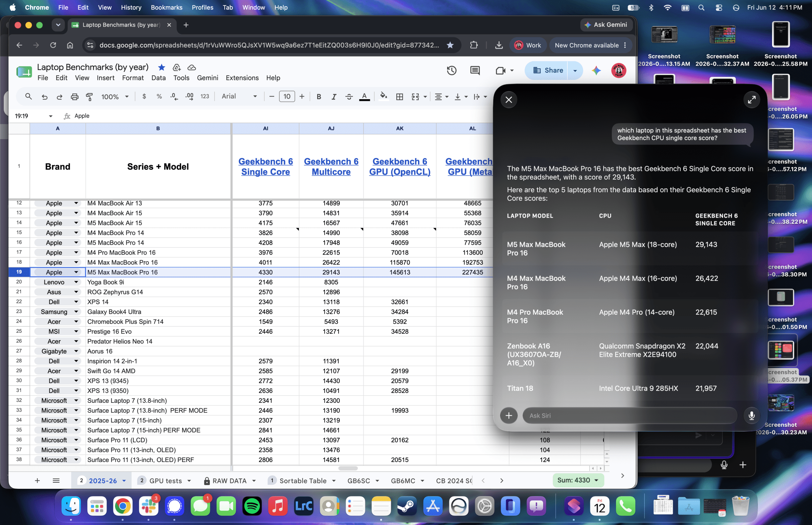Open the name box dropdown arrow
Viewport: 812px width, 525px height.
[50, 116]
